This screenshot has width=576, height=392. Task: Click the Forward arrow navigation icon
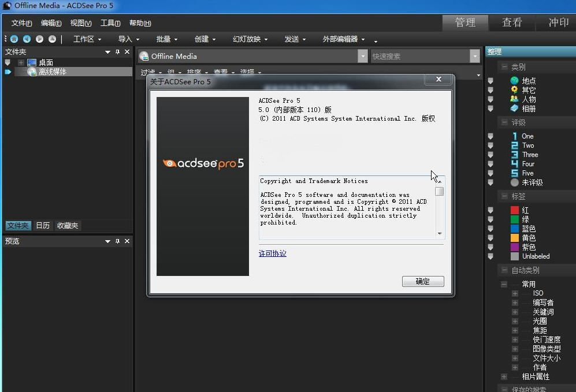(39, 39)
